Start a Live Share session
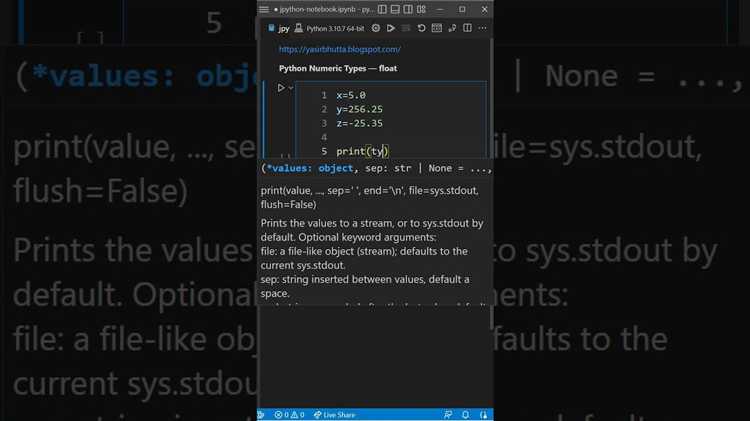This screenshot has height=421, width=750. coord(334,414)
